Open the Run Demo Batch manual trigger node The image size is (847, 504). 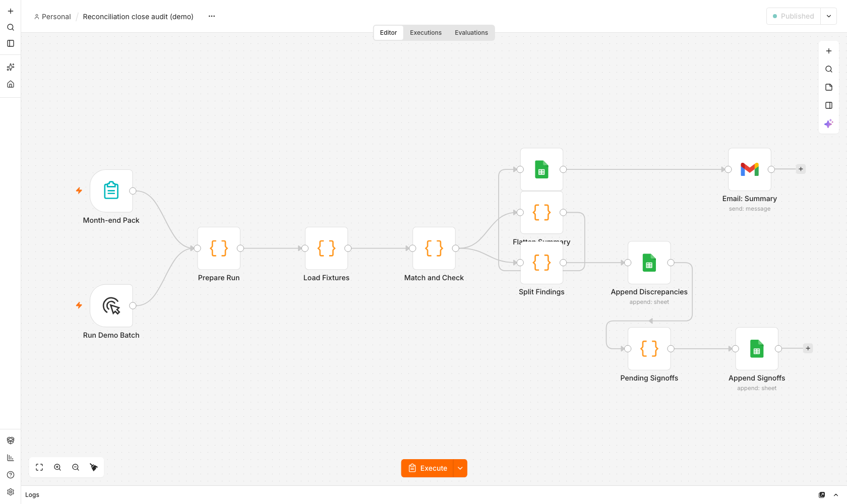tap(111, 306)
